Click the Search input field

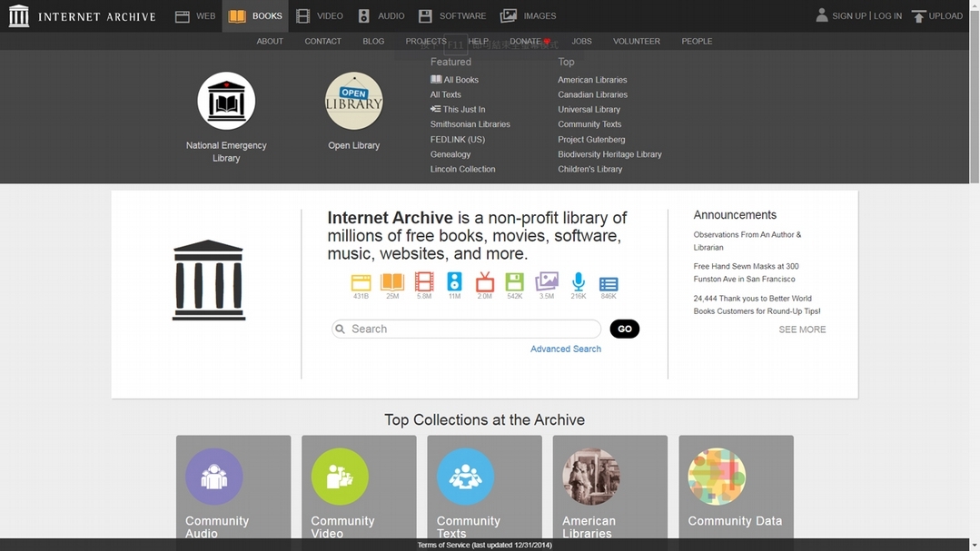pyautogui.click(x=466, y=329)
